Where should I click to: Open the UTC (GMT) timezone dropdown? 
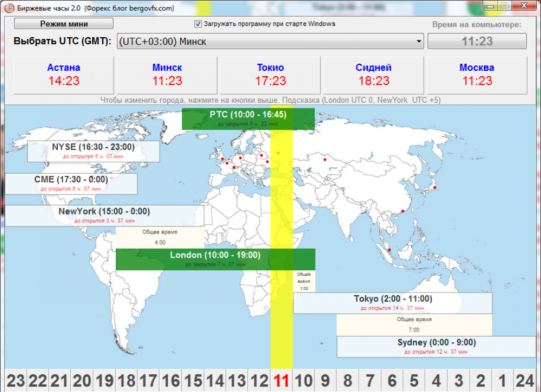coord(270,42)
